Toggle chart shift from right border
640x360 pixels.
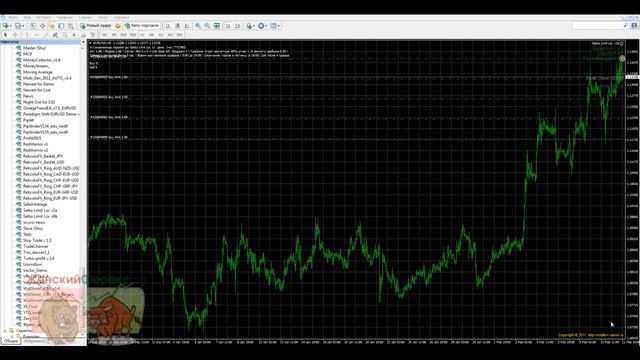(238, 26)
